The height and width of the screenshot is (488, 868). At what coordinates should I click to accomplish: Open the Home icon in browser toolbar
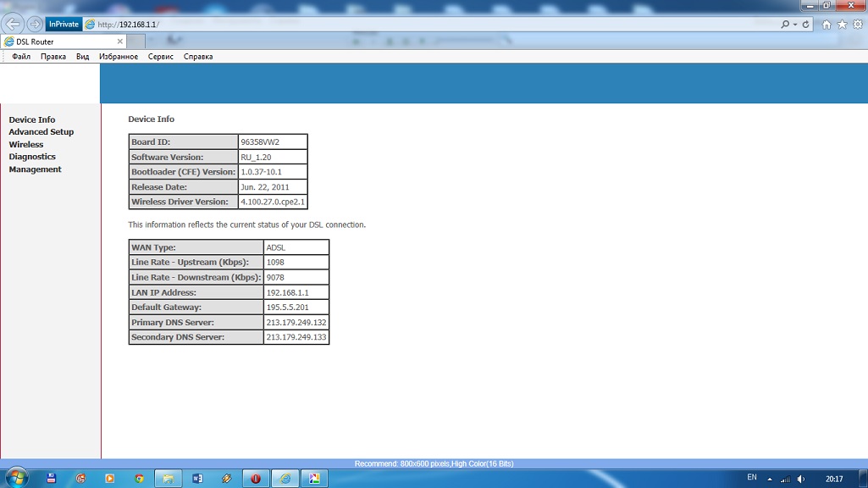pyautogui.click(x=827, y=25)
